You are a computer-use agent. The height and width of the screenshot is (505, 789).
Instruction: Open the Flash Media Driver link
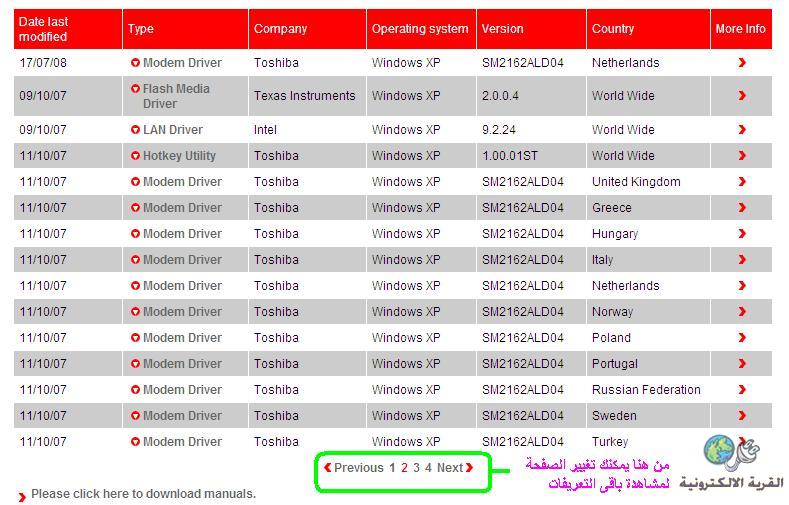pos(176,96)
